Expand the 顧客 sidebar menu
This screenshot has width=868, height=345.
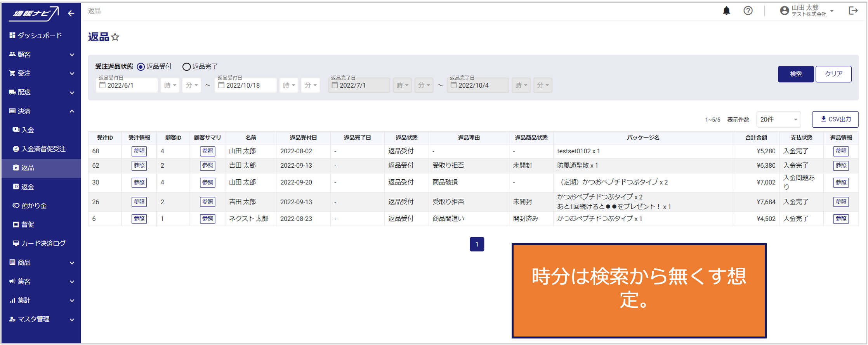41,55
